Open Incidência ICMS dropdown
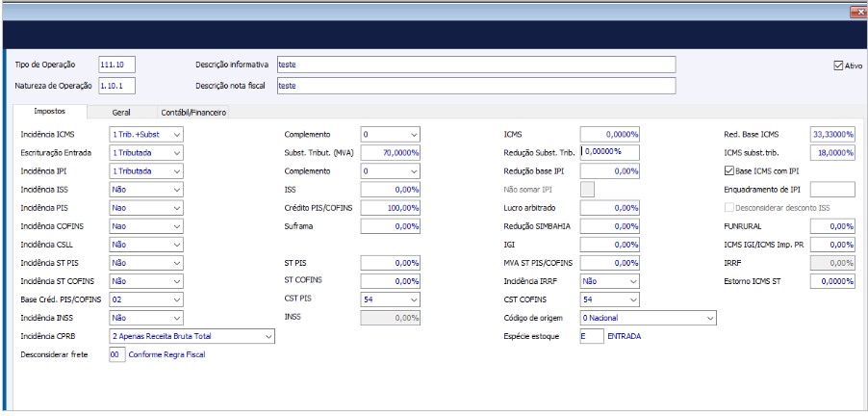 click(x=146, y=135)
